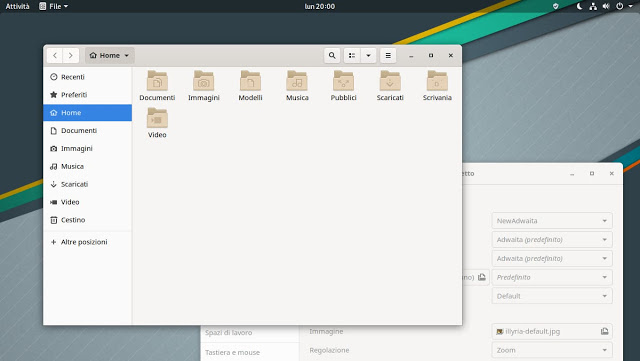Select the Pubblici folder icon

pyautogui.click(x=343, y=81)
